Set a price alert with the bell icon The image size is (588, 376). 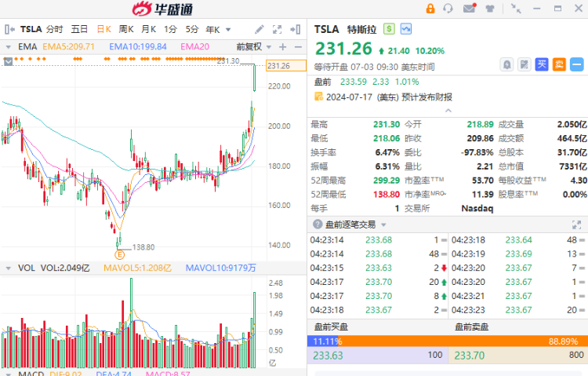pos(506,64)
